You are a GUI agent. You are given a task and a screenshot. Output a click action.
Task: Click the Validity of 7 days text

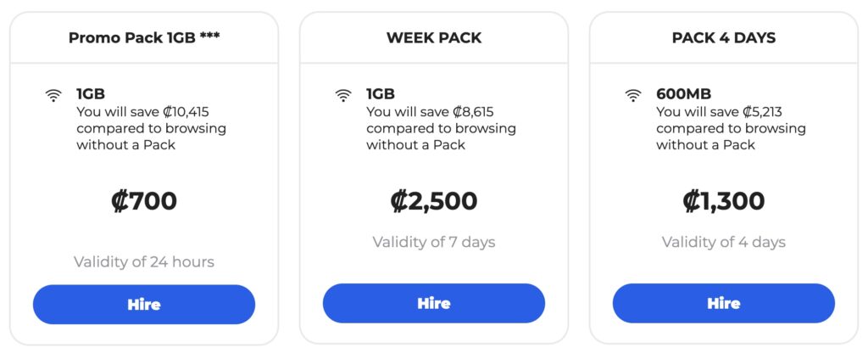coord(434,242)
